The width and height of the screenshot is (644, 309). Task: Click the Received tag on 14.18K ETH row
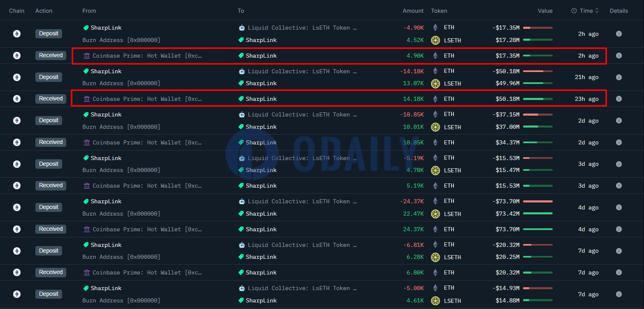(x=51, y=98)
